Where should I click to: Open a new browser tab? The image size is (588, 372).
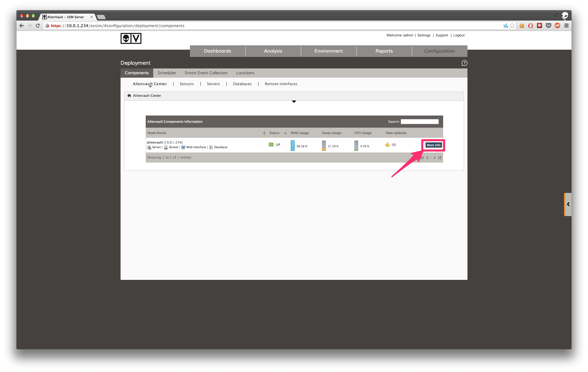101,17
